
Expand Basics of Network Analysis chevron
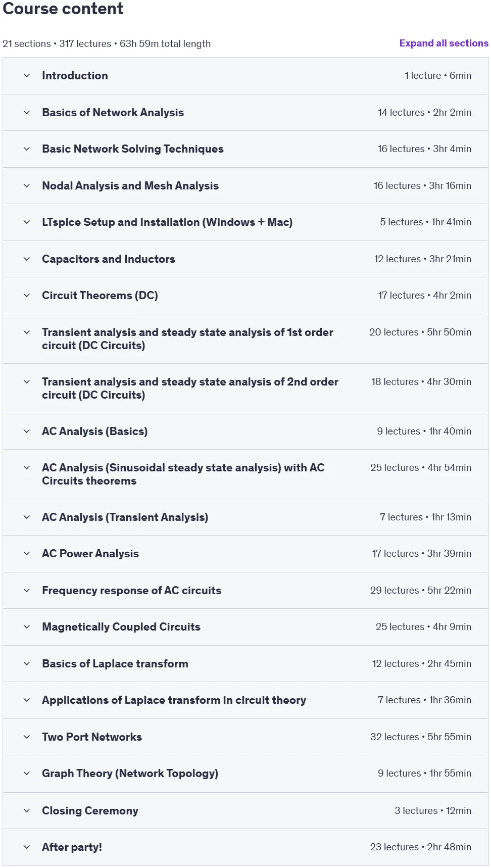pyautogui.click(x=27, y=113)
